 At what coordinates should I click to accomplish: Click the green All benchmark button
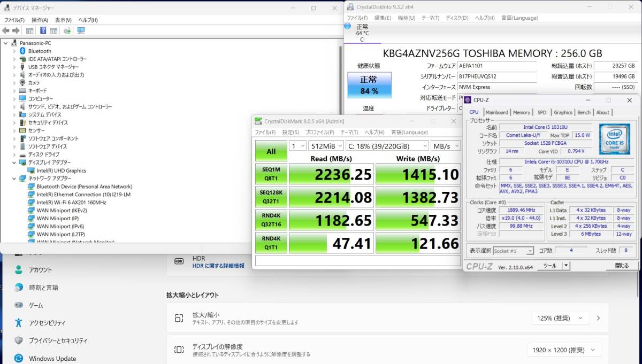[x=271, y=151]
